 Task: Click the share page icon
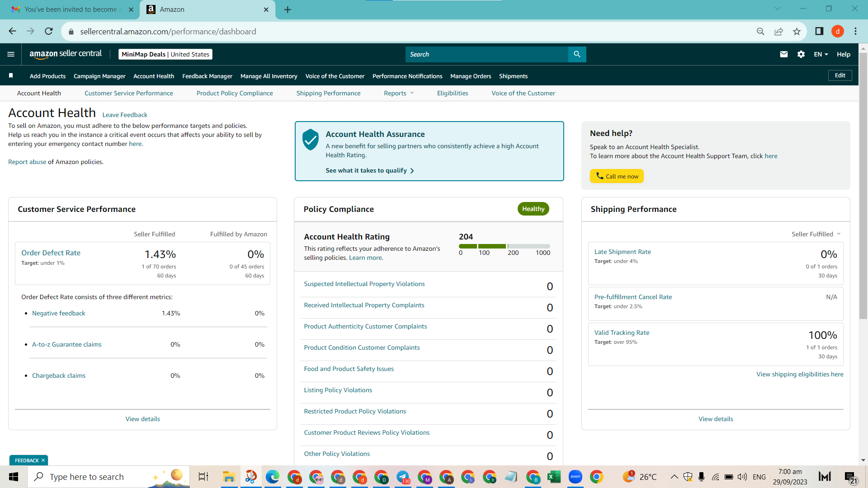point(778,31)
